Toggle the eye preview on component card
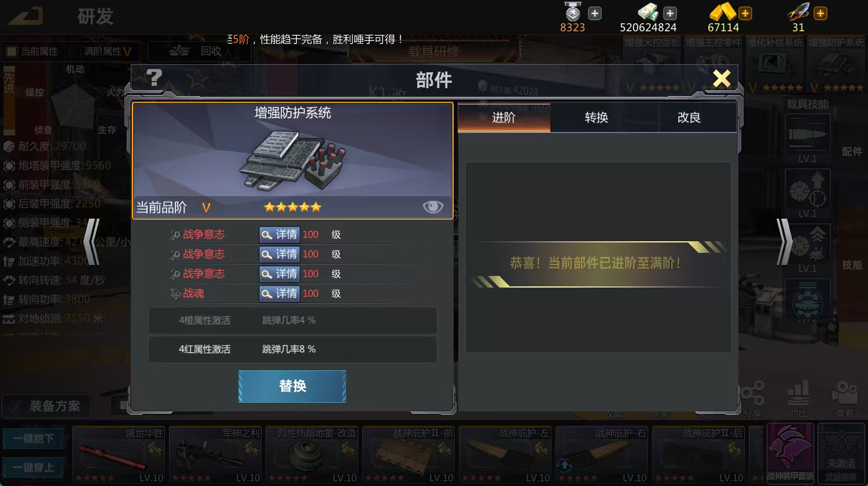Screen dimensions: 868x486 pos(433,207)
